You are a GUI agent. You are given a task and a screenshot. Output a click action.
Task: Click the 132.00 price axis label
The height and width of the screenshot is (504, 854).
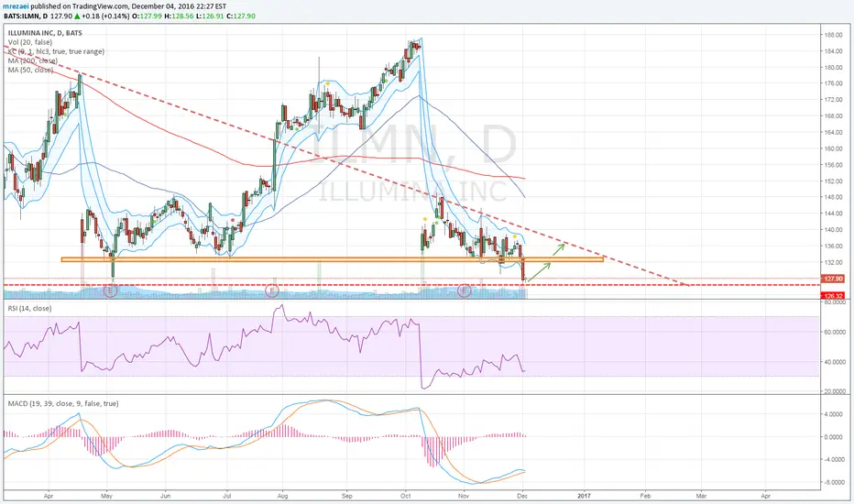[833, 262]
